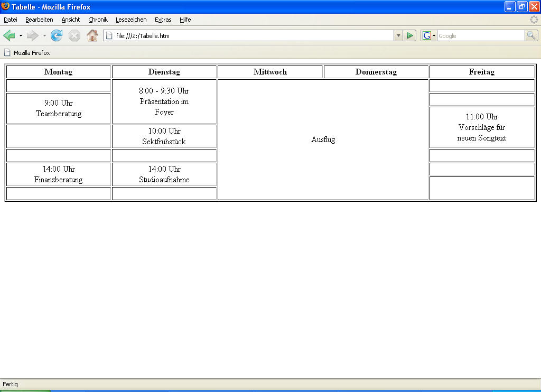Open the Chronik menu

coord(98,20)
